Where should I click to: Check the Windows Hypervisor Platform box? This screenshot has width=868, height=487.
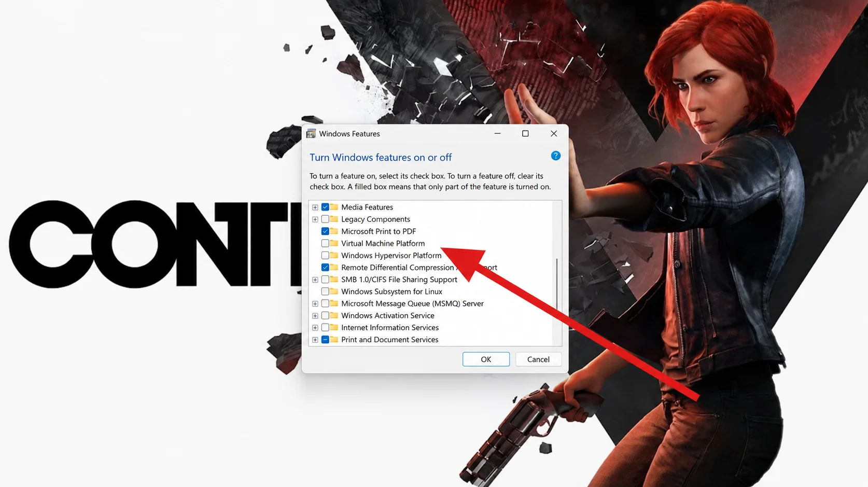pos(325,255)
